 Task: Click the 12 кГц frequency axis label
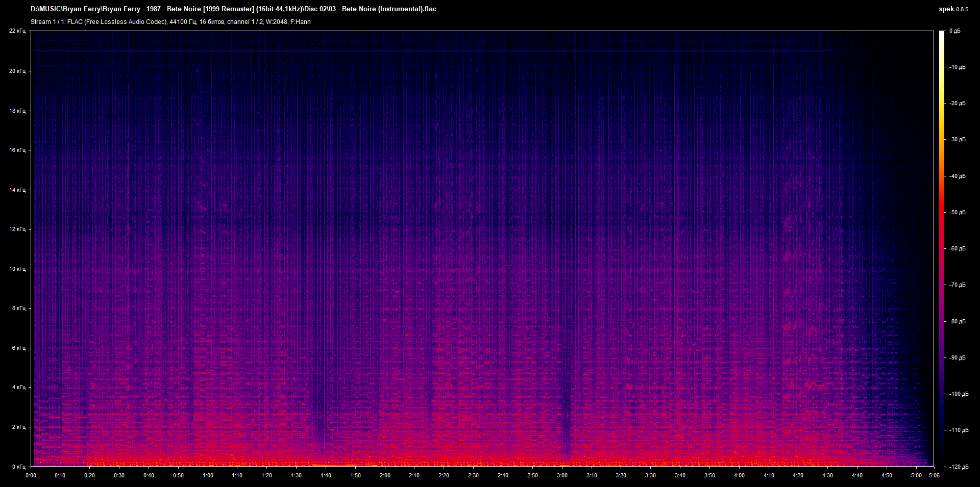pos(17,229)
